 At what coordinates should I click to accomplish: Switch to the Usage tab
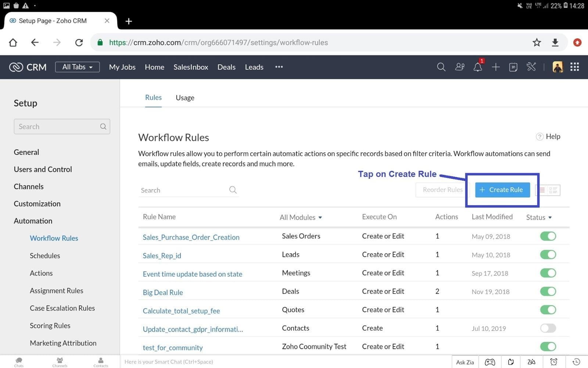coord(185,98)
